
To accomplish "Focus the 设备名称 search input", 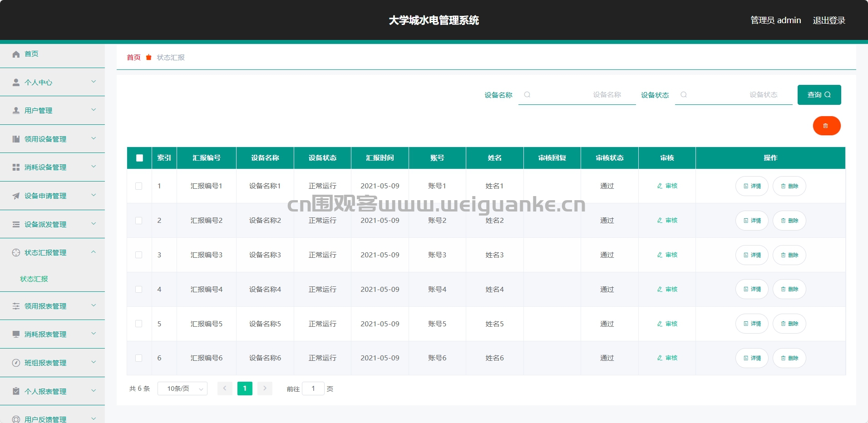I will click(577, 94).
